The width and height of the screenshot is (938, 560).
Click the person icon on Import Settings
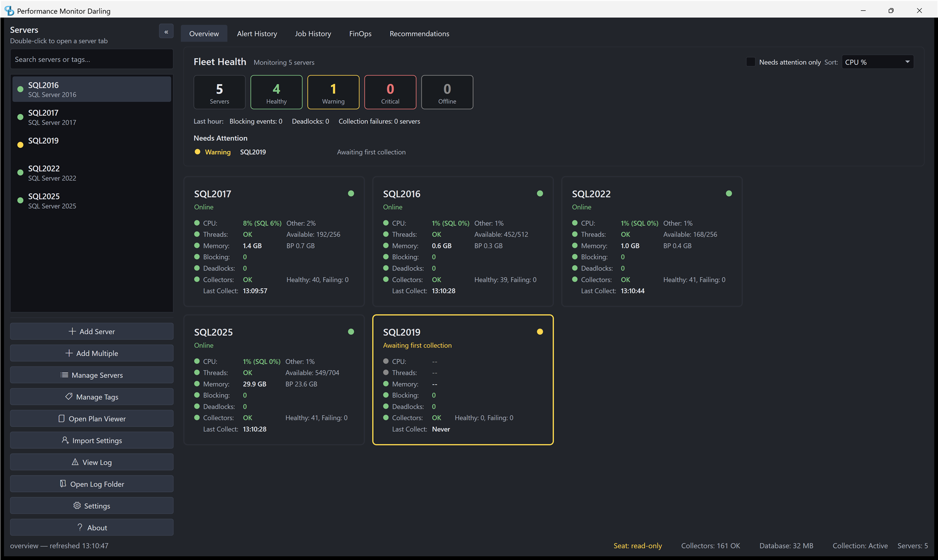(x=65, y=440)
